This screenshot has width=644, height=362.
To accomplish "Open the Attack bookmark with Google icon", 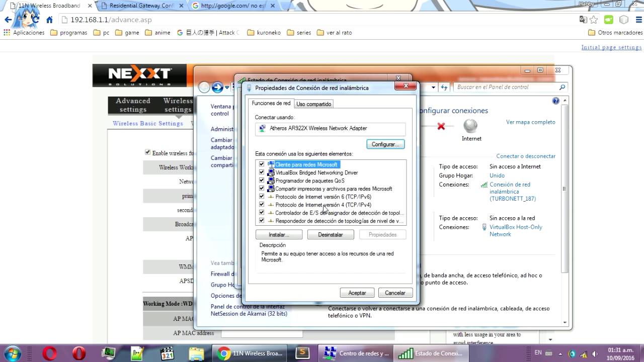I will (208, 33).
